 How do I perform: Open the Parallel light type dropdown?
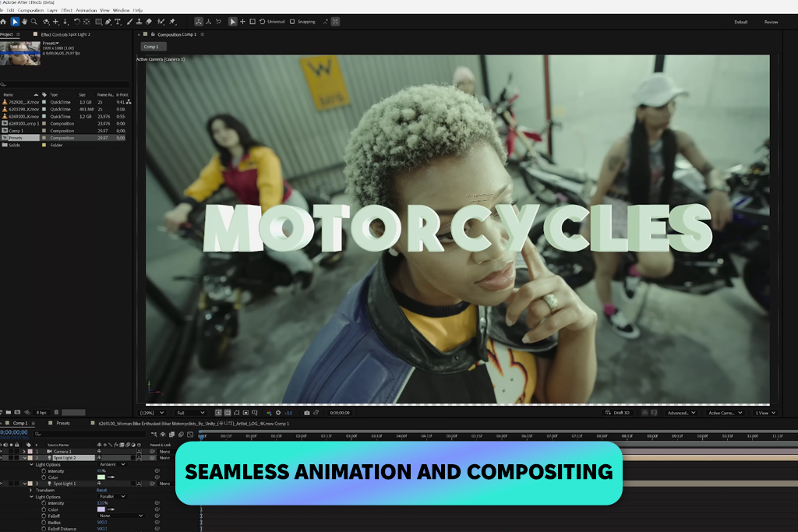(112, 496)
